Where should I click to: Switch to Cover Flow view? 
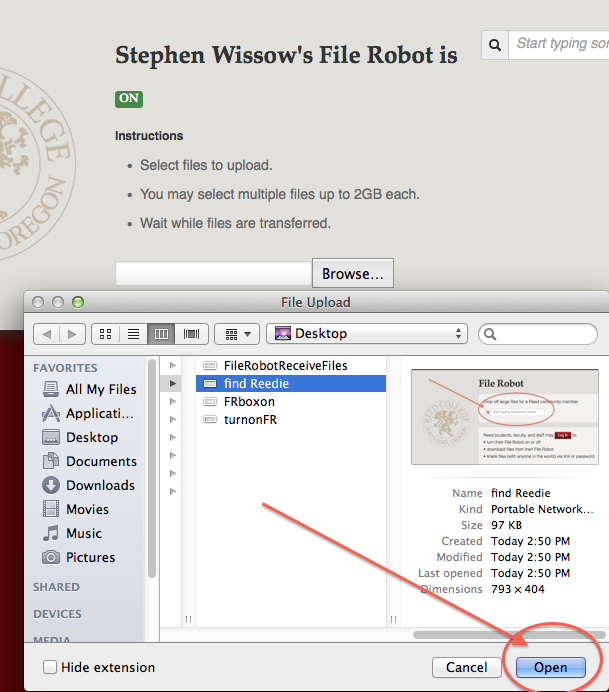[189, 333]
